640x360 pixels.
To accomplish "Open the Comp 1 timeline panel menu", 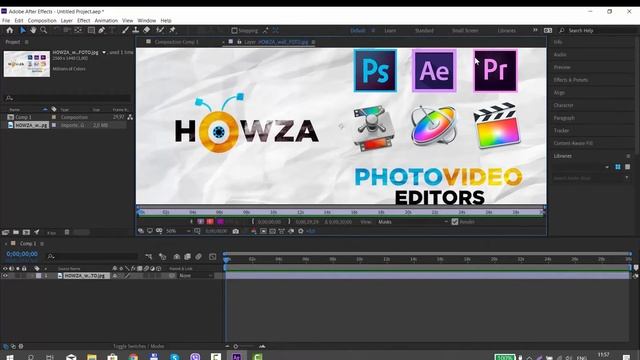I will (42, 244).
